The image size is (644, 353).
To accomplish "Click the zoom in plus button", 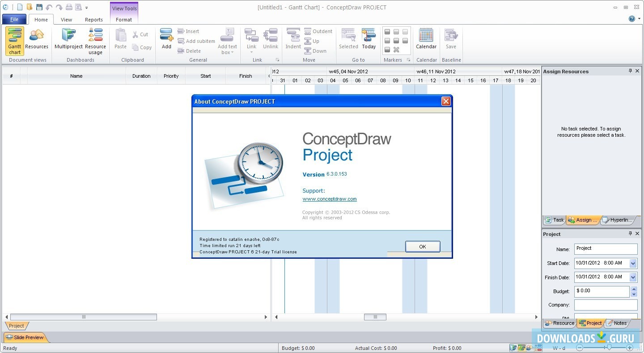I will pos(630,348).
